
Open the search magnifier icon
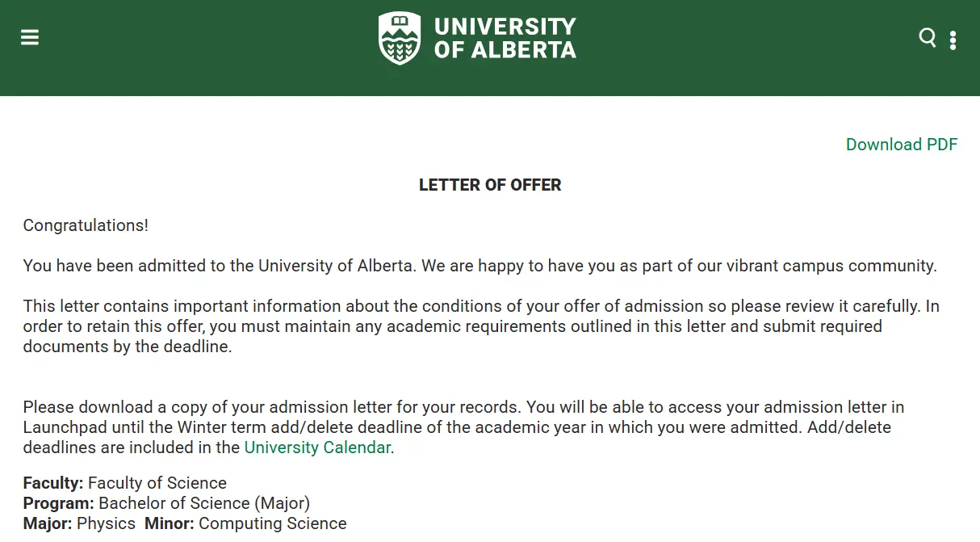(x=928, y=37)
